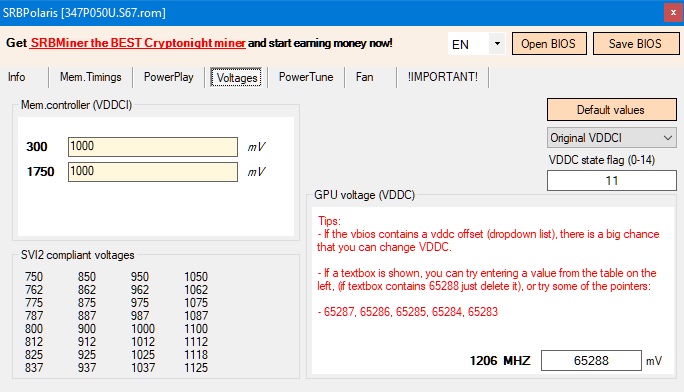Click the 1000 value in SVI2 table
The height and width of the screenshot is (392, 684).
pos(143,329)
